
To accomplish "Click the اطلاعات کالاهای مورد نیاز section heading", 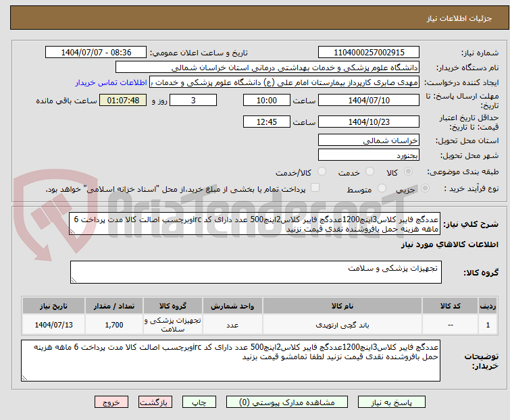I will click(449, 244).
